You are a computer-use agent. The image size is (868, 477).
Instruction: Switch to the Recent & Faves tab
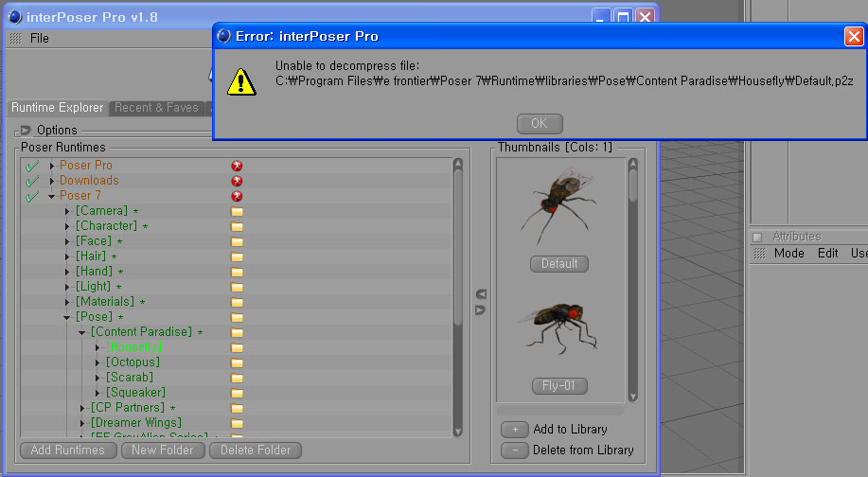156,107
